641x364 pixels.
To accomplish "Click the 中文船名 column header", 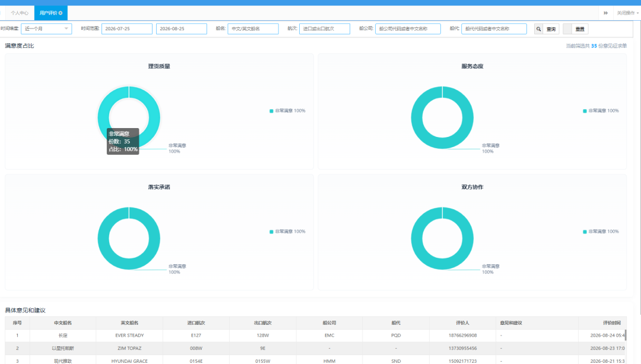I will (62, 323).
